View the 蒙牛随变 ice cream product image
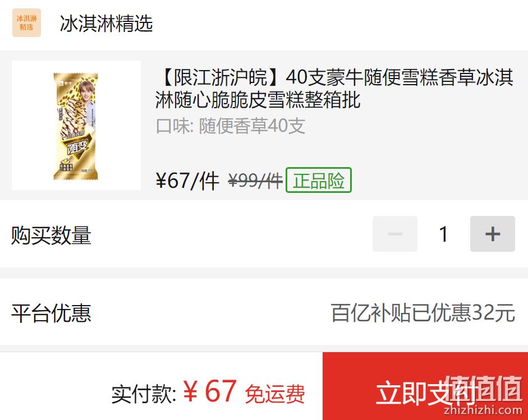 [76, 126]
